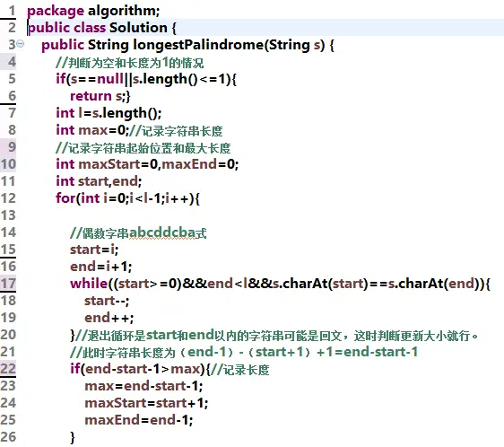Click 'return s;}' statement
This screenshot has height=447, width=504.
100,96
